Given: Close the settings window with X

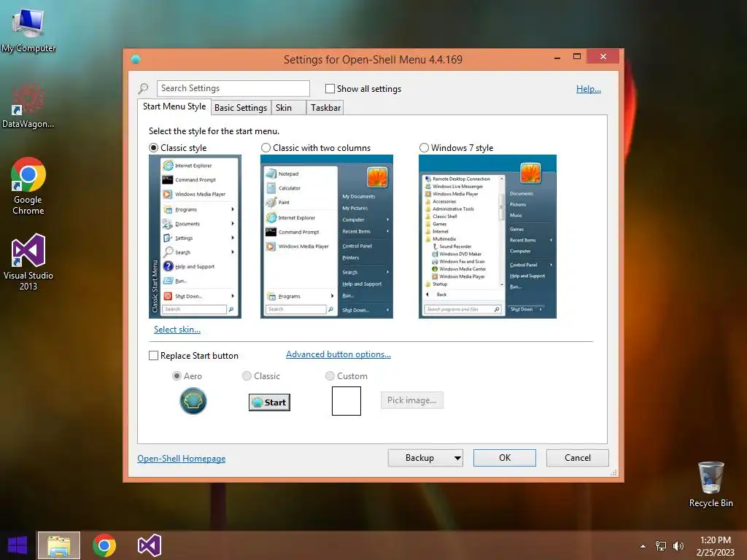Looking at the screenshot, I should [603, 57].
